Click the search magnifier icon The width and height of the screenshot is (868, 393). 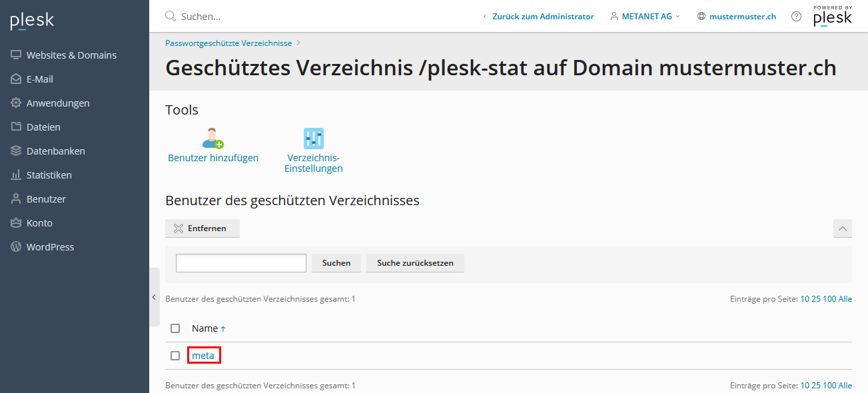pyautogui.click(x=171, y=17)
